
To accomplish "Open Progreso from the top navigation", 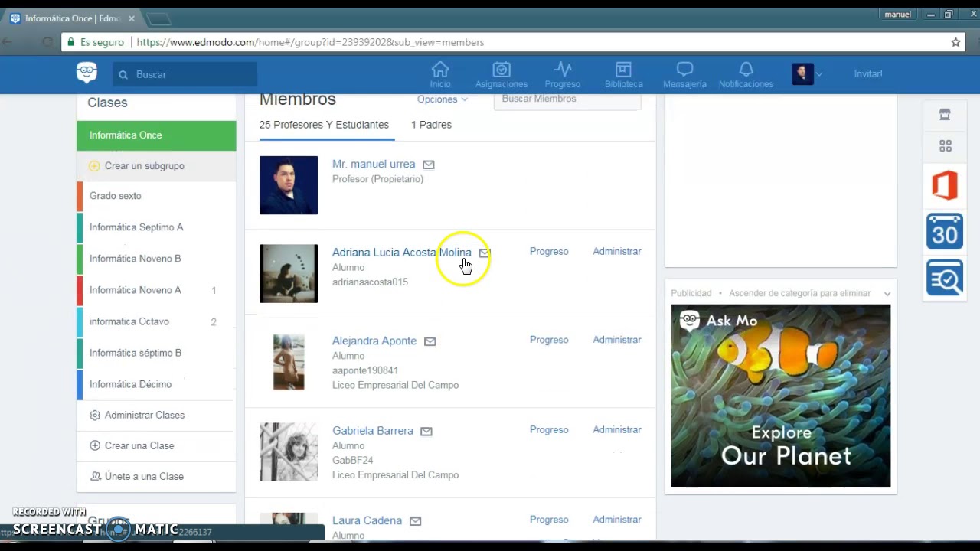I will click(x=562, y=73).
